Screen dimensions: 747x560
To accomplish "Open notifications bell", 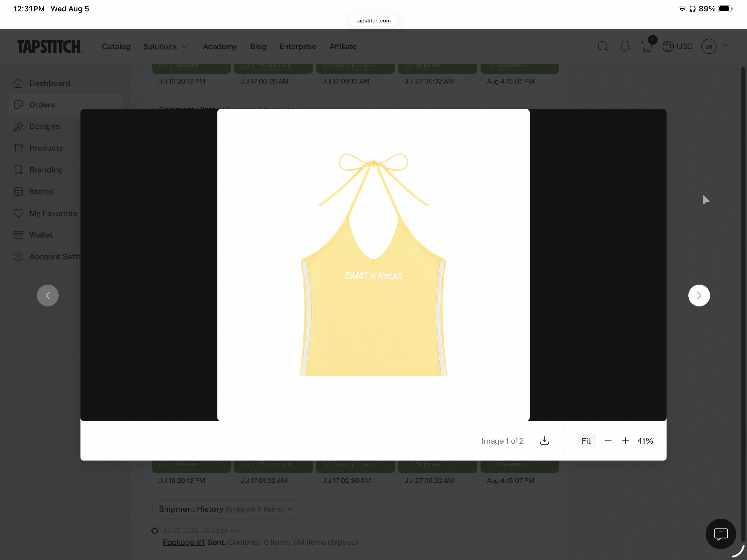I will click(x=624, y=46).
